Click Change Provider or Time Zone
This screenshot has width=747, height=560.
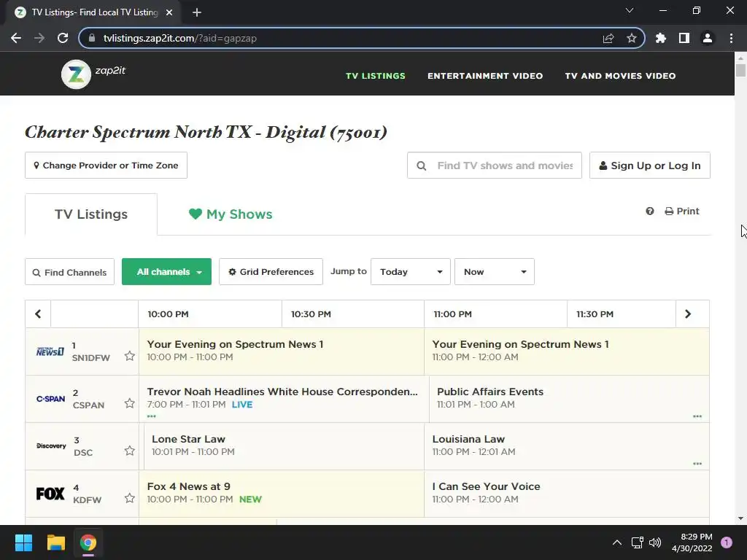(106, 166)
